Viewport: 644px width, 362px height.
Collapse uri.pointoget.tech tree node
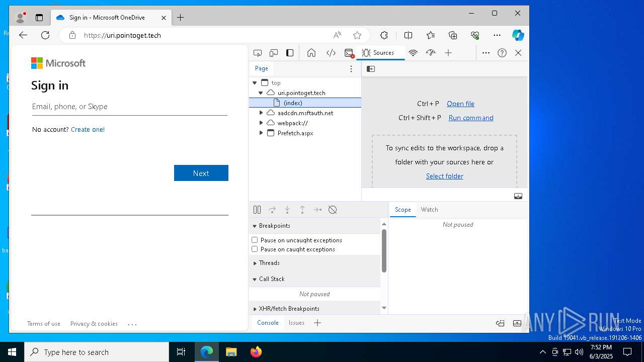(261, 93)
